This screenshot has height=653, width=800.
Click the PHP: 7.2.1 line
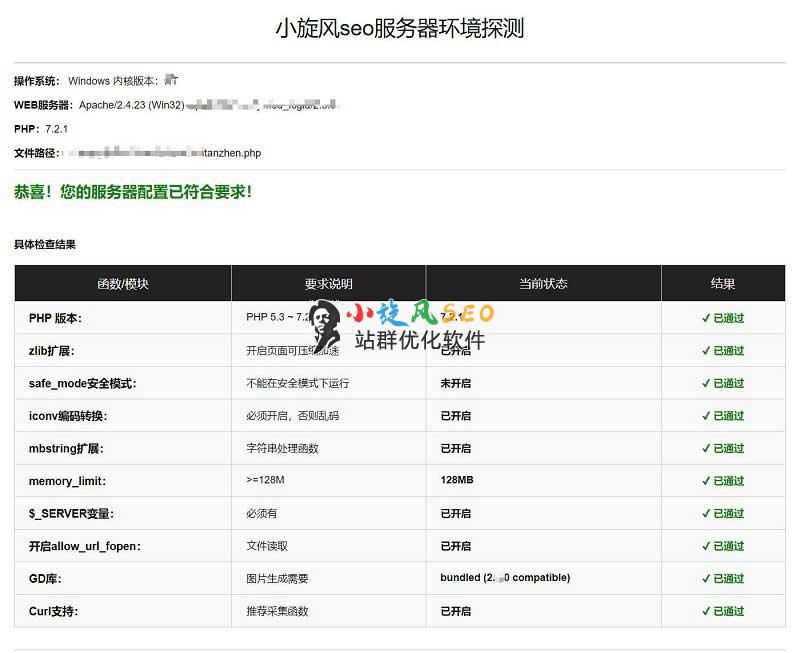[41, 129]
